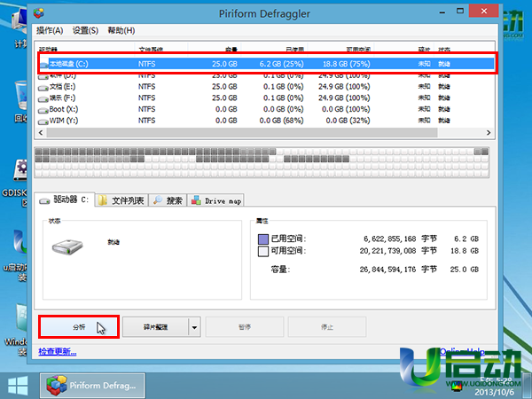Click the 可用空间 white color swatch

[263, 252]
